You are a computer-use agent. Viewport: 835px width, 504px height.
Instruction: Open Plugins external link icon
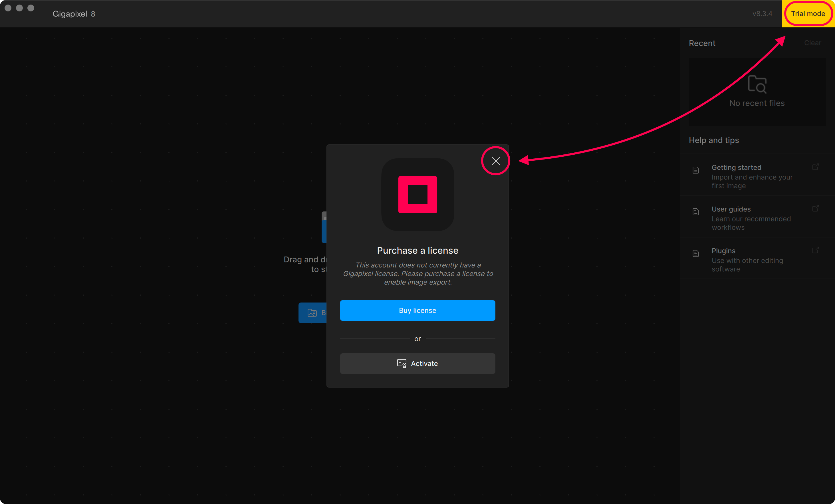point(815,251)
